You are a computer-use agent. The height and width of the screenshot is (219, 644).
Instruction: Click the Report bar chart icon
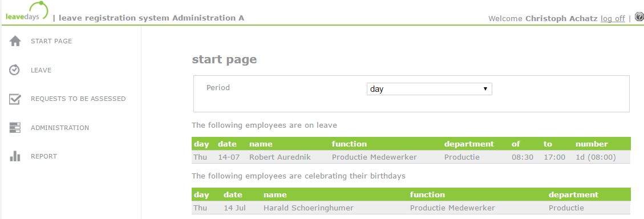[15, 156]
